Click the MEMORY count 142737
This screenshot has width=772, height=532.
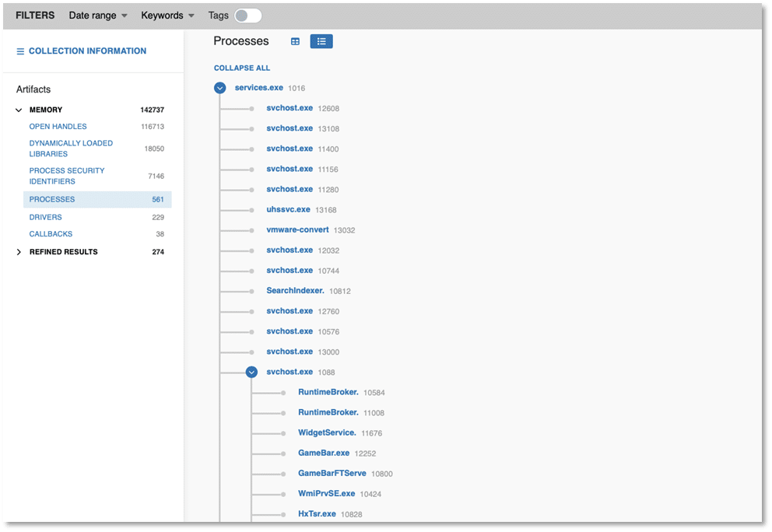[x=152, y=110]
